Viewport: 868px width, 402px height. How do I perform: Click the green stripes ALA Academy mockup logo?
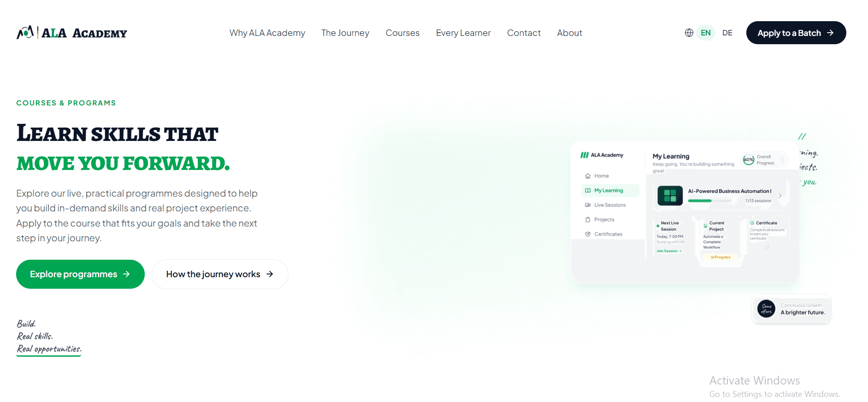point(584,155)
